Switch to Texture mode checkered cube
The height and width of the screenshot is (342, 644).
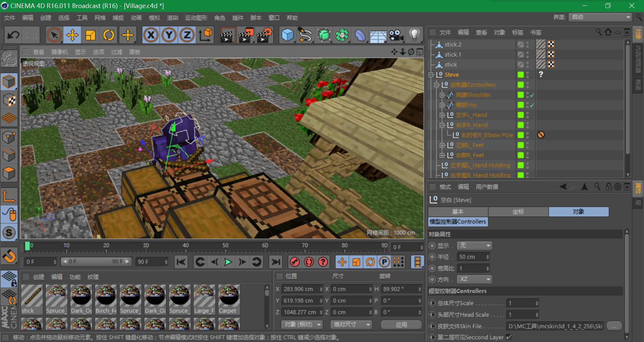tap(9, 100)
